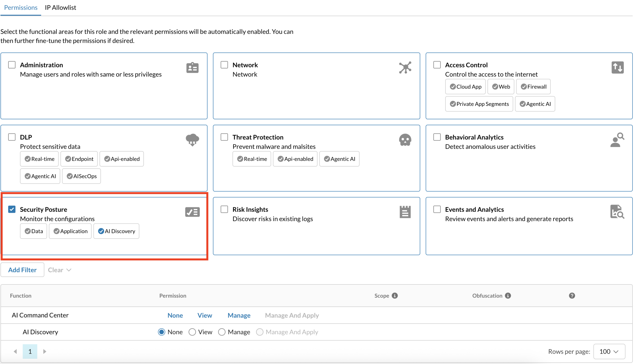Toggle the Agentic AI chip in Access Control
The image size is (635, 364).
pos(535,104)
